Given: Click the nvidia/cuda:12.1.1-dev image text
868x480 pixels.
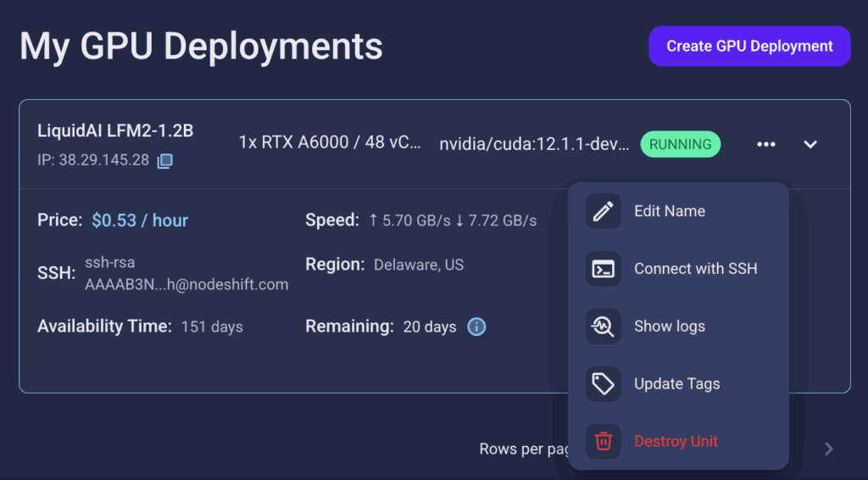Looking at the screenshot, I should pyautogui.click(x=534, y=144).
